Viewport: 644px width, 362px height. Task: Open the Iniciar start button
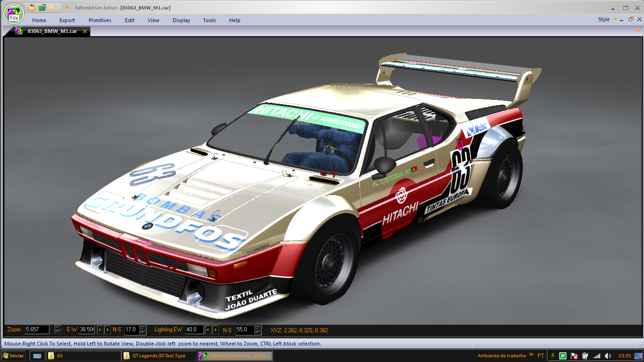point(13,356)
